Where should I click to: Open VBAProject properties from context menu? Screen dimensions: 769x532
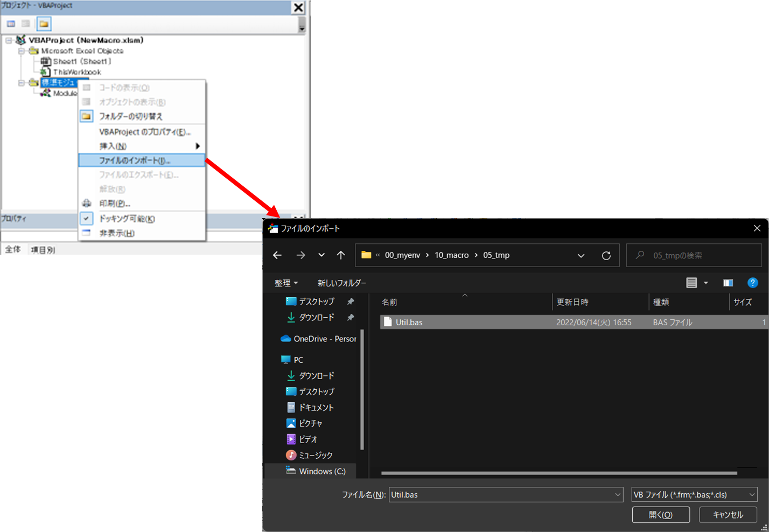[x=142, y=132]
